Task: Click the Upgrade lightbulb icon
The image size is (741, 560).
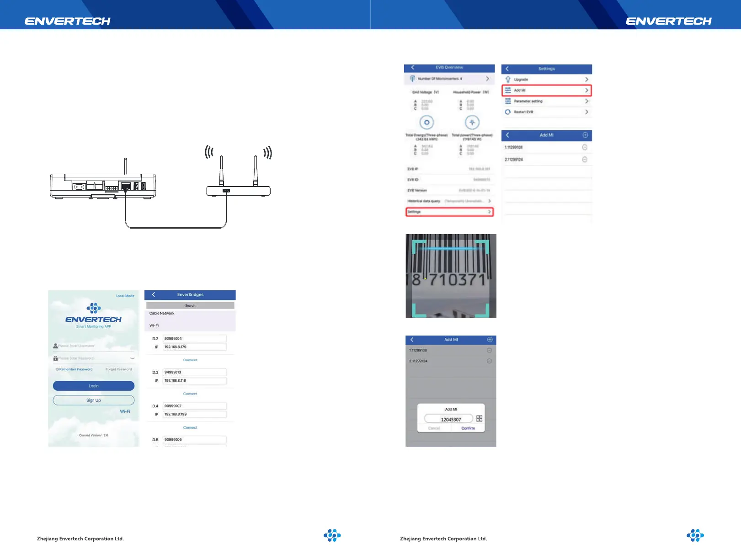Action: (508, 80)
